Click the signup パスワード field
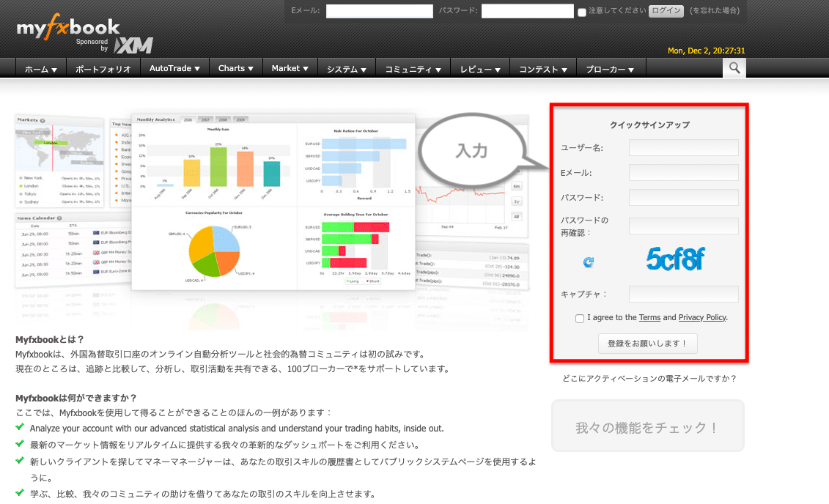 coord(684,197)
